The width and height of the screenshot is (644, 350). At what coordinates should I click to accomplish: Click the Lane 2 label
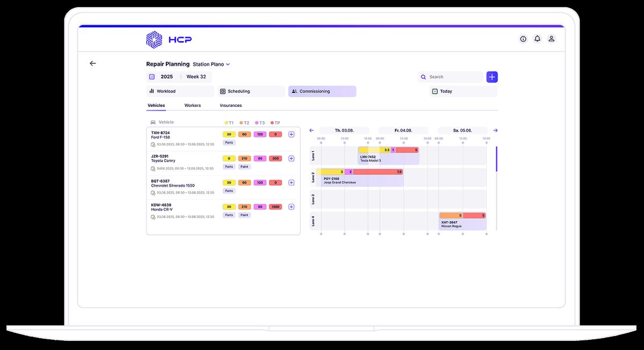point(313,178)
